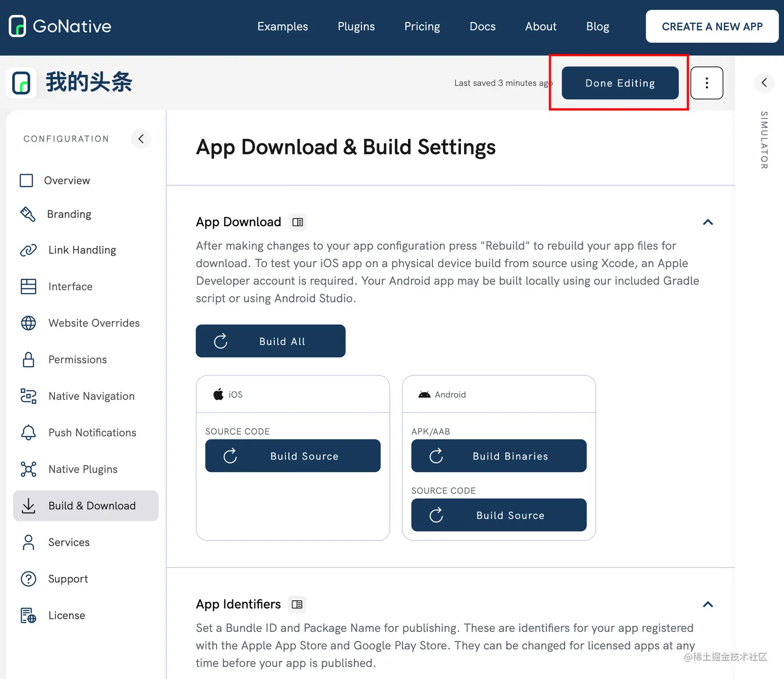The height and width of the screenshot is (679, 784).
Task: Go to the Pricing page
Action: [422, 26]
